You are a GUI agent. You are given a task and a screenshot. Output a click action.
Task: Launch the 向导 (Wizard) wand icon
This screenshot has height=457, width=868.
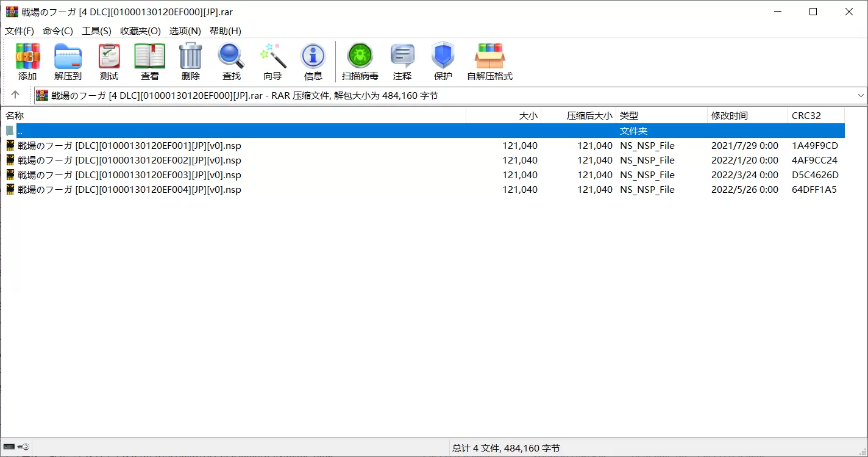(x=272, y=62)
